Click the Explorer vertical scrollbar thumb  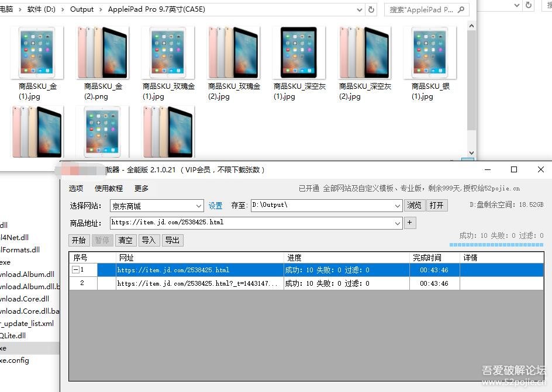tap(472, 80)
